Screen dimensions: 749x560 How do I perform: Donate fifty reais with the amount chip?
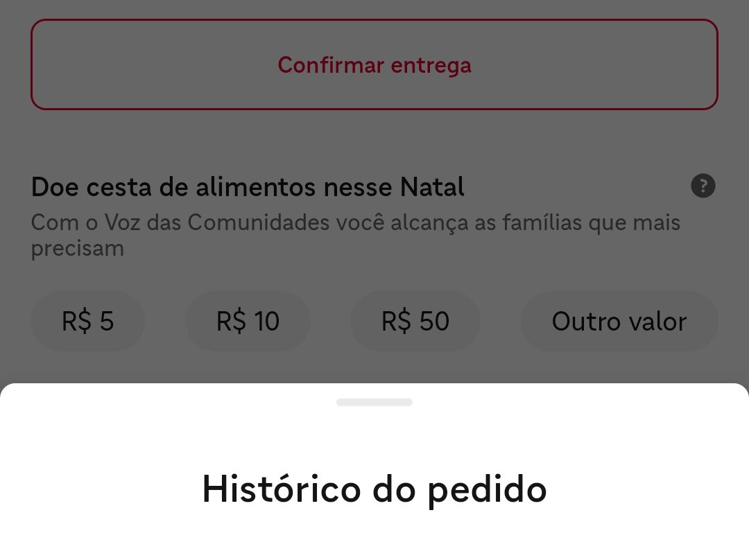[415, 321]
